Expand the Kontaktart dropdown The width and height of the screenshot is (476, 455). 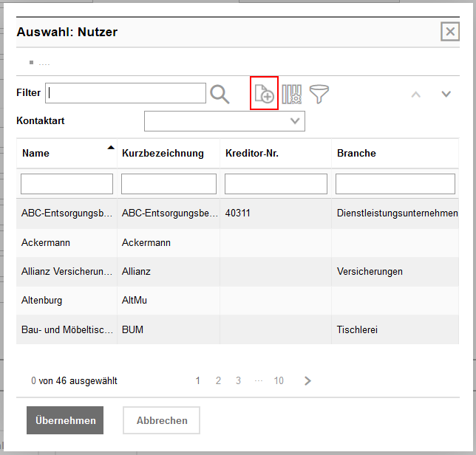tap(295, 121)
